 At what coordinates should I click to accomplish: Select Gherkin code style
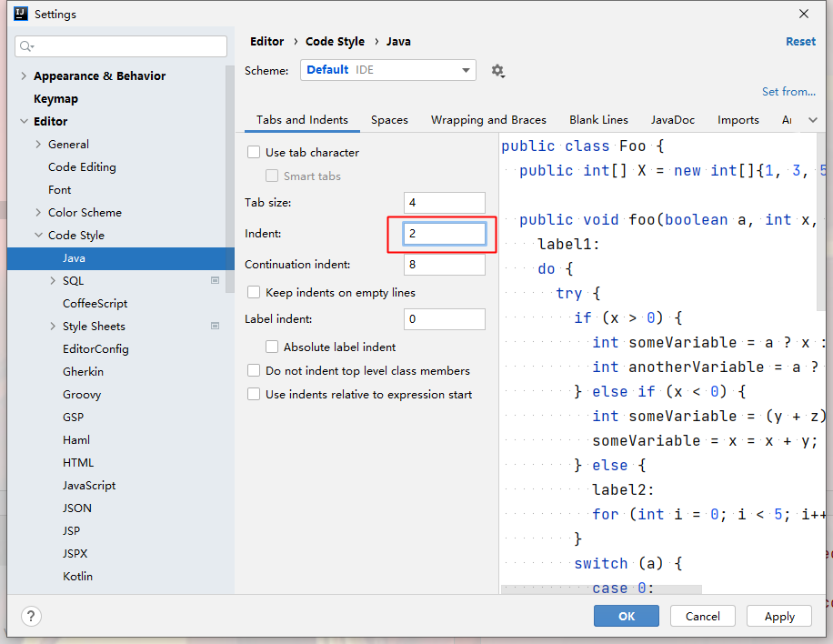[83, 372]
